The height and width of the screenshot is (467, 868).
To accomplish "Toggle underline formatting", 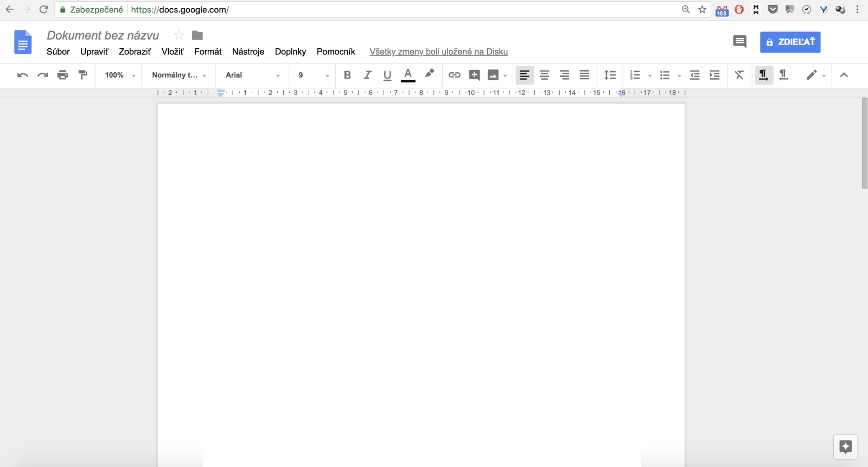I will click(387, 75).
